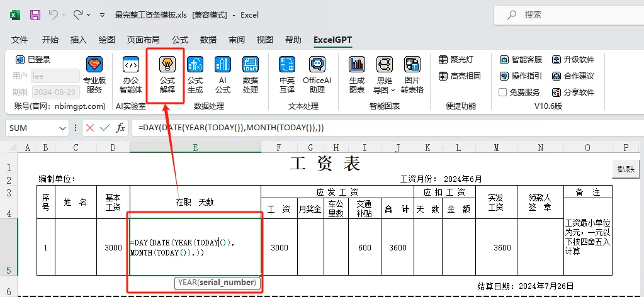Click the fx Insert Function button
The height and width of the screenshot is (297, 644).
click(120, 128)
